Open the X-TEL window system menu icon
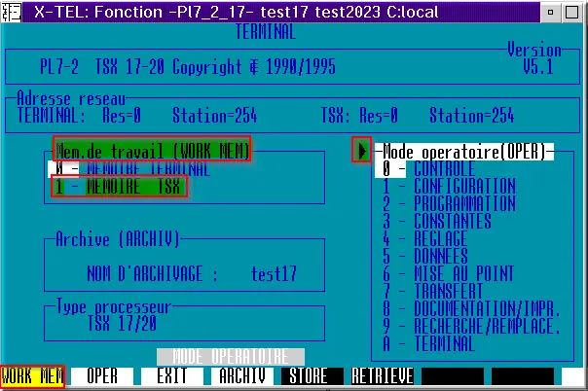 [11, 12]
